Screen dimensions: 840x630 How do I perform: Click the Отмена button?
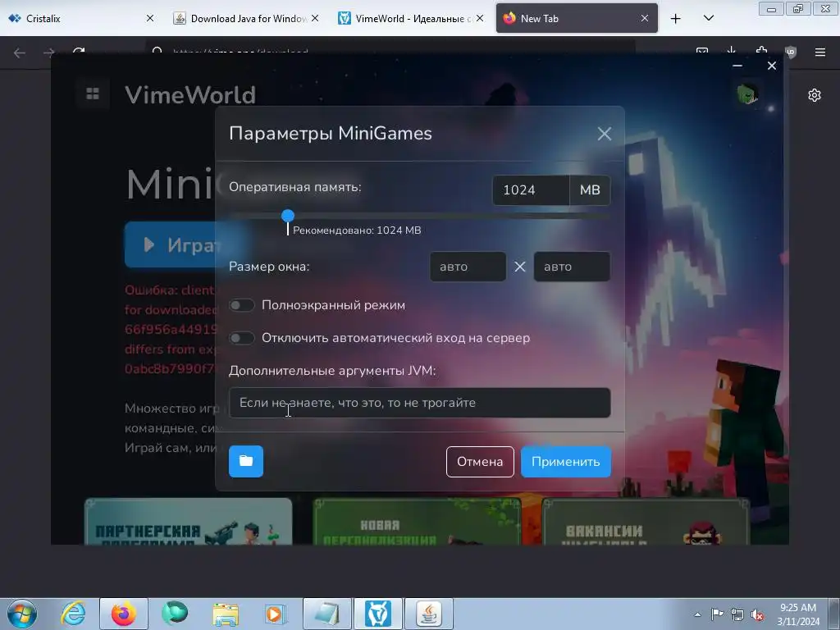480,462
